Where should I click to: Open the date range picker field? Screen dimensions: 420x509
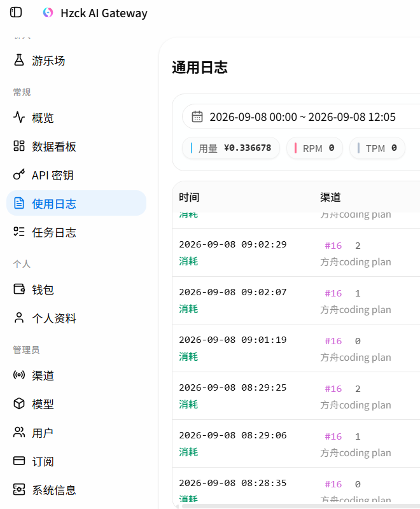tap(301, 116)
